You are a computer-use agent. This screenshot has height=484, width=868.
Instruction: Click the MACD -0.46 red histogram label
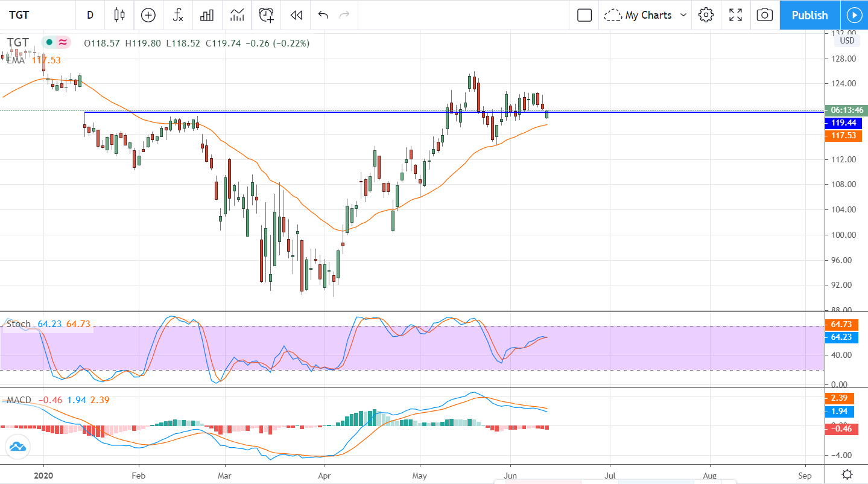[x=843, y=428]
